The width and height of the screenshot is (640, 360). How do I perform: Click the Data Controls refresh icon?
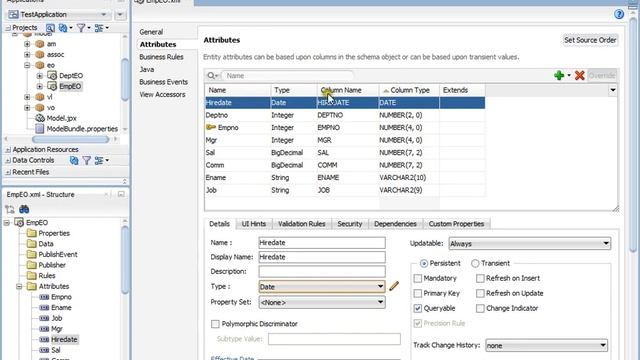click(x=74, y=160)
